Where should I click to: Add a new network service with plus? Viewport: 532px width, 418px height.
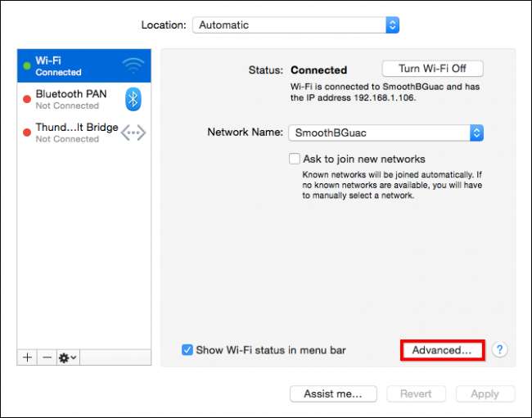(x=27, y=357)
